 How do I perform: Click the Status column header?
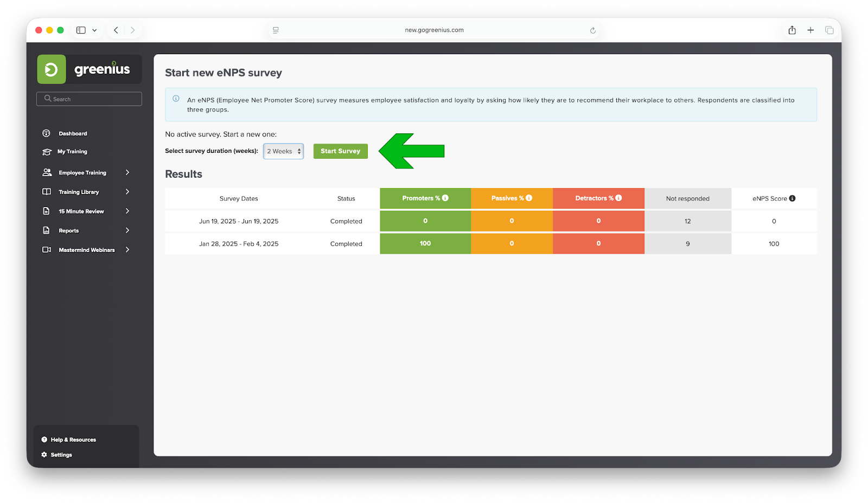tap(346, 198)
